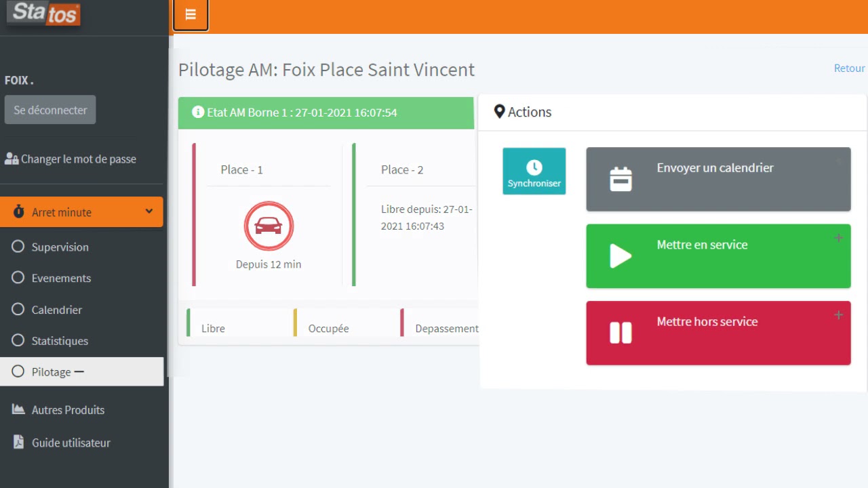868x488 pixels.
Task: Select the Pilotage circle icon
Action: click(x=18, y=371)
